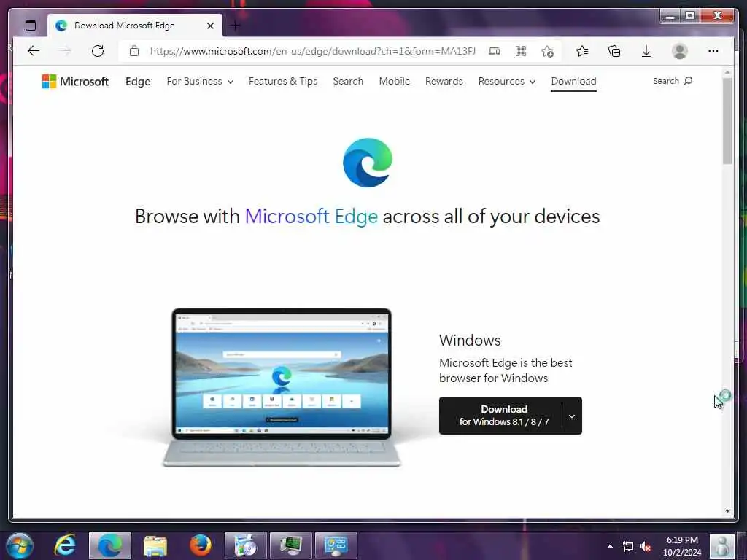Select the Download Microsoft Edge tab
747x560 pixels.
pyautogui.click(x=135, y=26)
